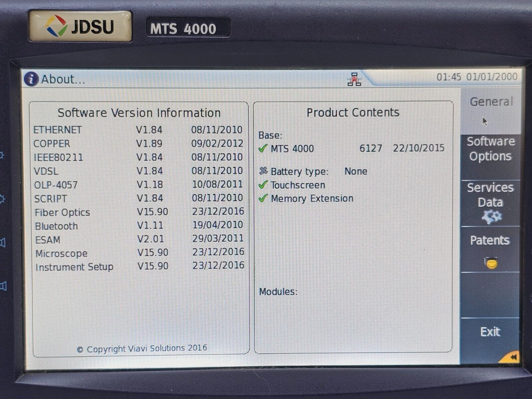Click the Product Contents heading
Viewport: 532px width, 399px height.
[353, 112]
